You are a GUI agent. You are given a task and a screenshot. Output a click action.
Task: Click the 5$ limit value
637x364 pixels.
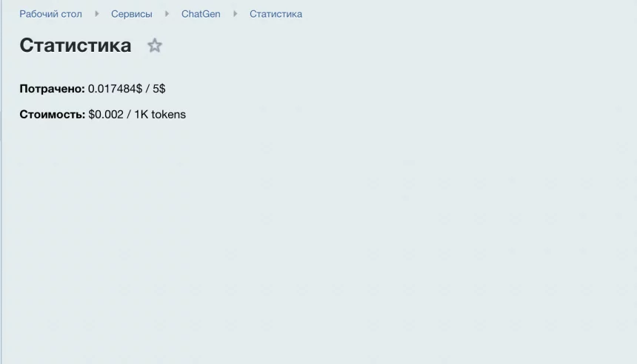[x=159, y=89]
